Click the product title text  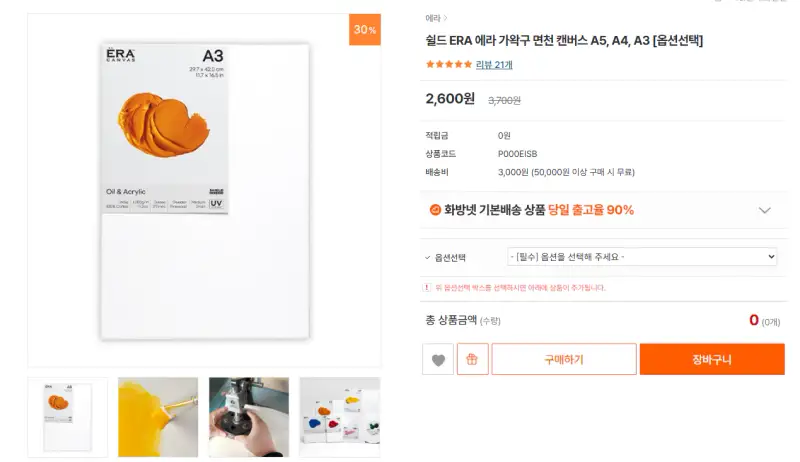(564, 41)
